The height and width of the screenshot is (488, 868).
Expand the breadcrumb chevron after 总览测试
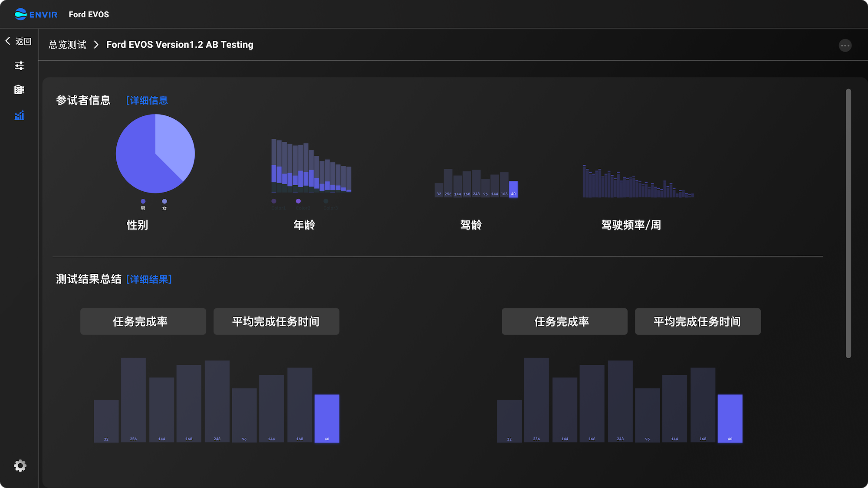click(96, 45)
